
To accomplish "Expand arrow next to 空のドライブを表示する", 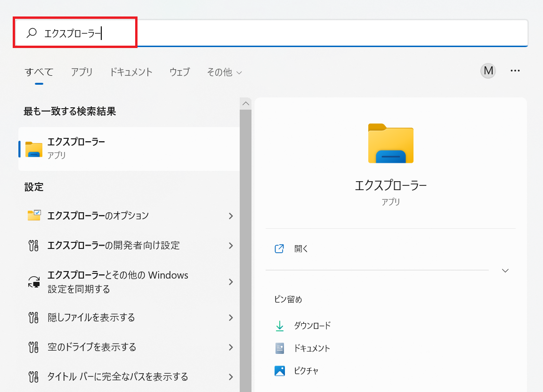I will pos(231,347).
